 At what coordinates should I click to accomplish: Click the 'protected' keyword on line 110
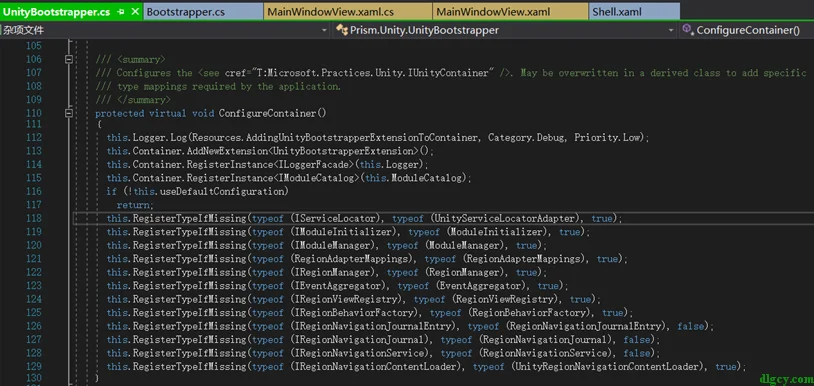(119, 113)
